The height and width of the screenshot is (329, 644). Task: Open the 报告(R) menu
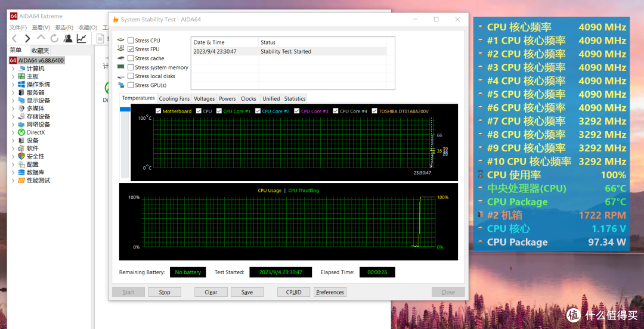[x=64, y=27]
